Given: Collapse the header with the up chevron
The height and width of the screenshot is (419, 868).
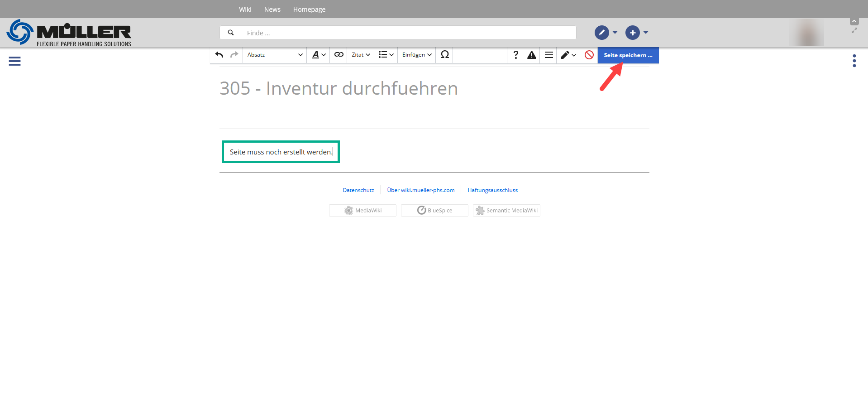Looking at the screenshot, I should 854,21.
